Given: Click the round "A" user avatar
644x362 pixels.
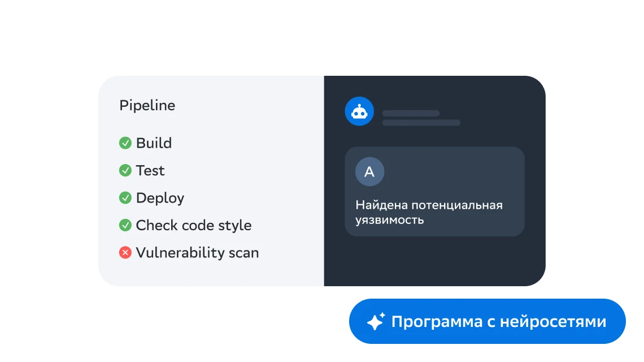Looking at the screenshot, I should (x=369, y=172).
